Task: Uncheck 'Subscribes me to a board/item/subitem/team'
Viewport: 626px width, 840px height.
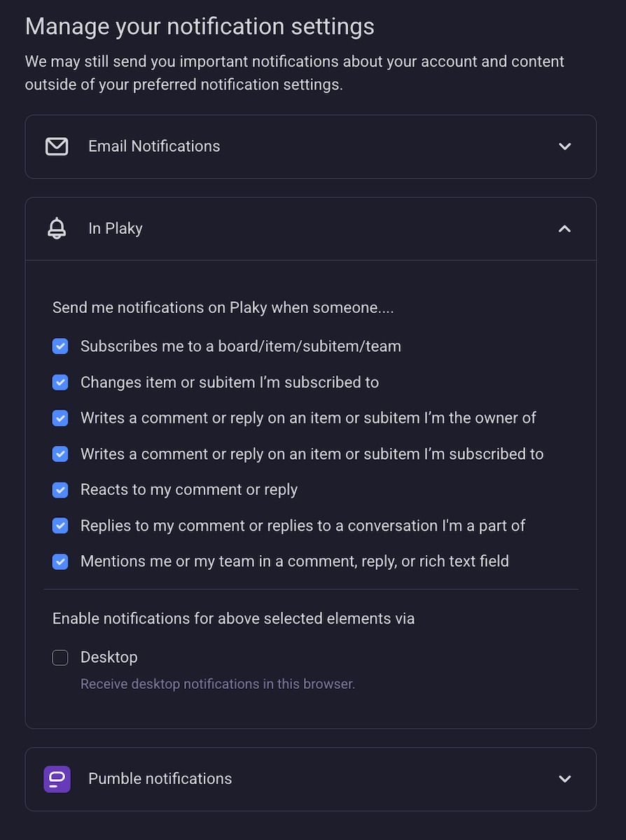Action: [60, 346]
